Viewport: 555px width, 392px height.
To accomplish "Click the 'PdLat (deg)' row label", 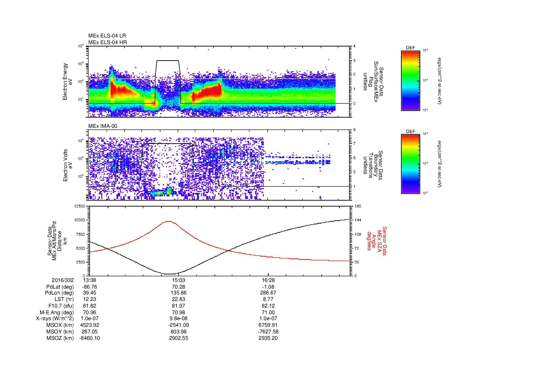I will click(60, 287).
